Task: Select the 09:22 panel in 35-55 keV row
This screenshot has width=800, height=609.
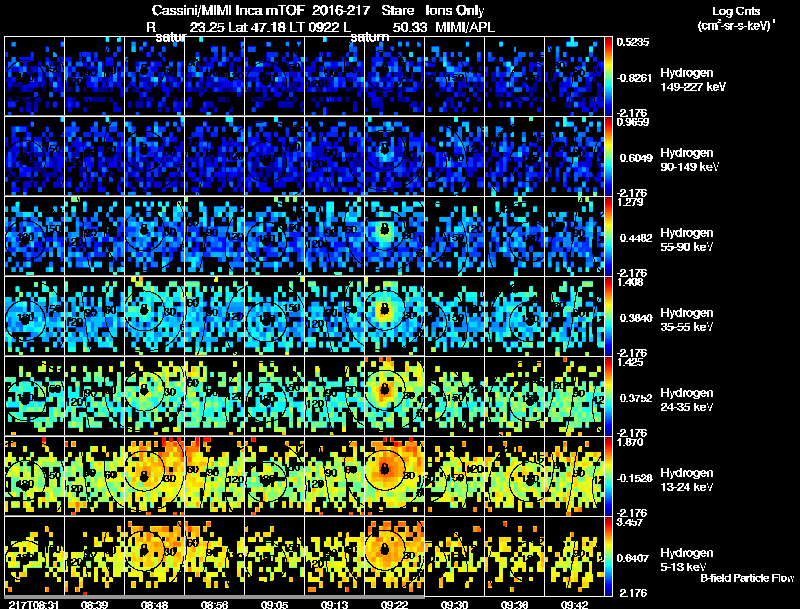Action: click(x=394, y=316)
